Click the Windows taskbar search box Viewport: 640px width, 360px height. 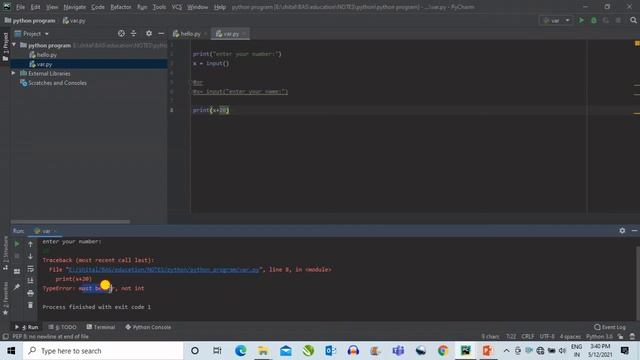(x=103, y=351)
